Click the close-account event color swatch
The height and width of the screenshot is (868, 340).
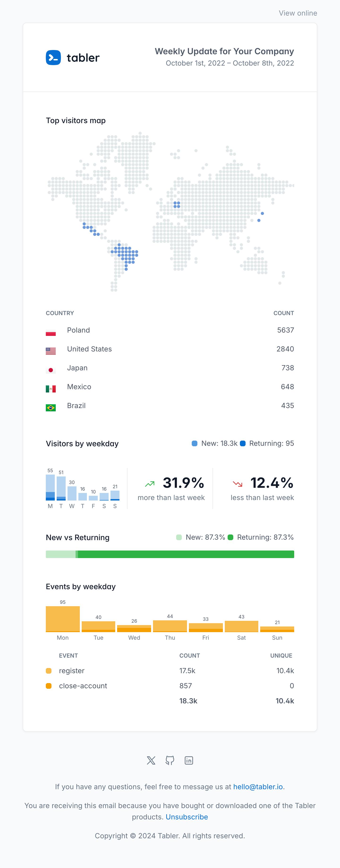pyautogui.click(x=49, y=686)
